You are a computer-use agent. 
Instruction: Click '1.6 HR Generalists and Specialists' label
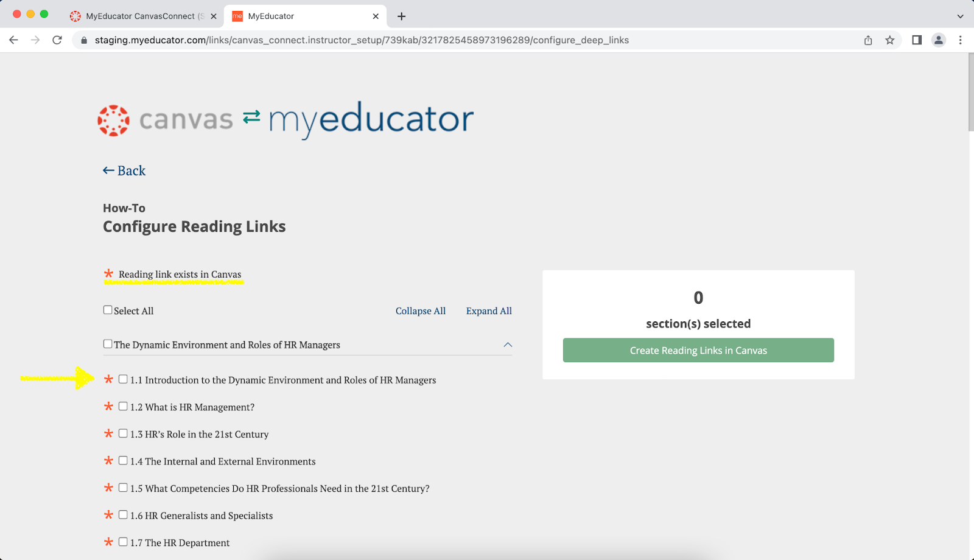201,516
